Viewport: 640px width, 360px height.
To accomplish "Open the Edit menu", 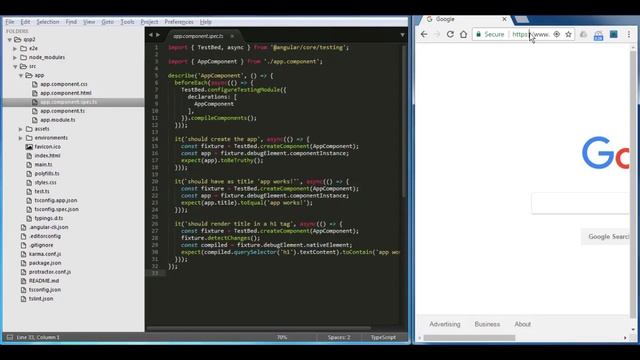I will (x=25, y=22).
